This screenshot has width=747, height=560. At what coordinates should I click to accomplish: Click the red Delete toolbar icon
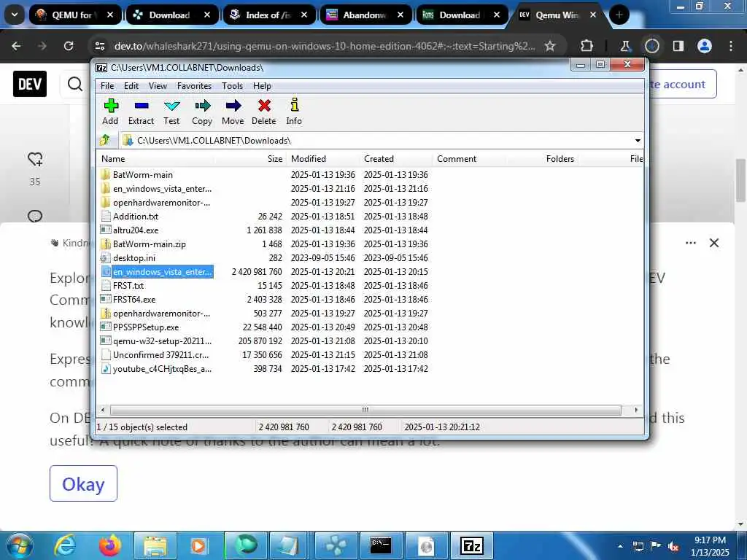point(264,106)
